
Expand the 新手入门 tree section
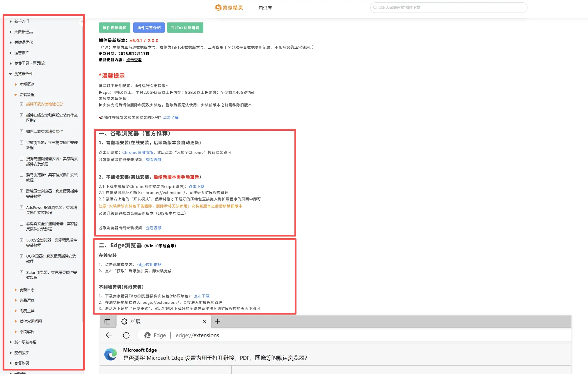click(x=11, y=21)
